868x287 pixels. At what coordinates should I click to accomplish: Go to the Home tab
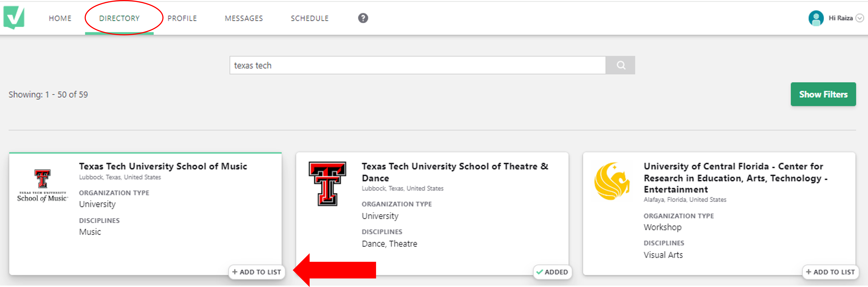click(60, 19)
